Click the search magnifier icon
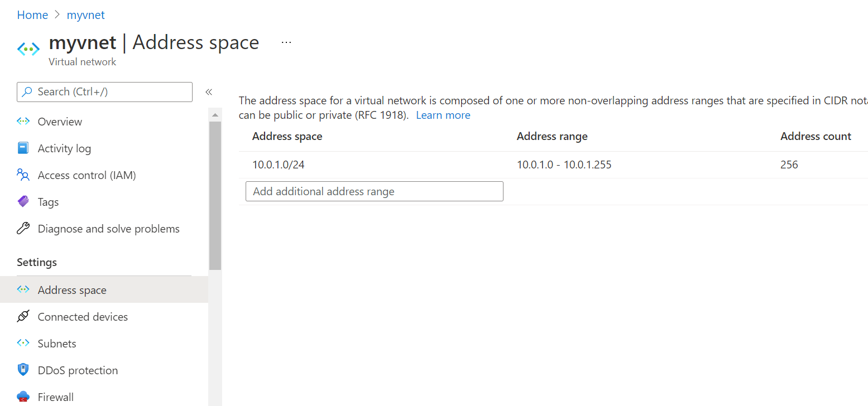The height and width of the screenshot is (406, 868). pyautogui.click(x=27, y=92)
